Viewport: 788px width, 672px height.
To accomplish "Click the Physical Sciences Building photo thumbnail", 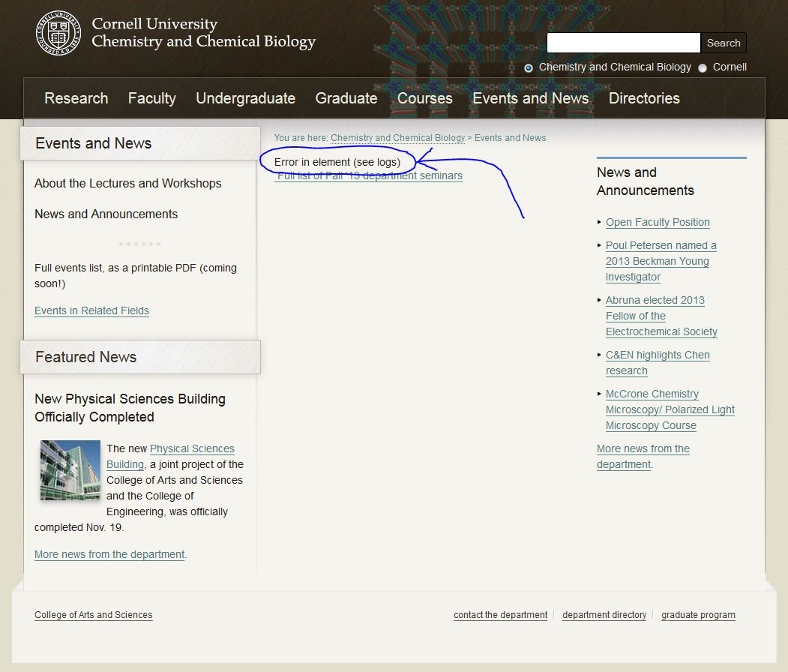I will coord(70,470).
